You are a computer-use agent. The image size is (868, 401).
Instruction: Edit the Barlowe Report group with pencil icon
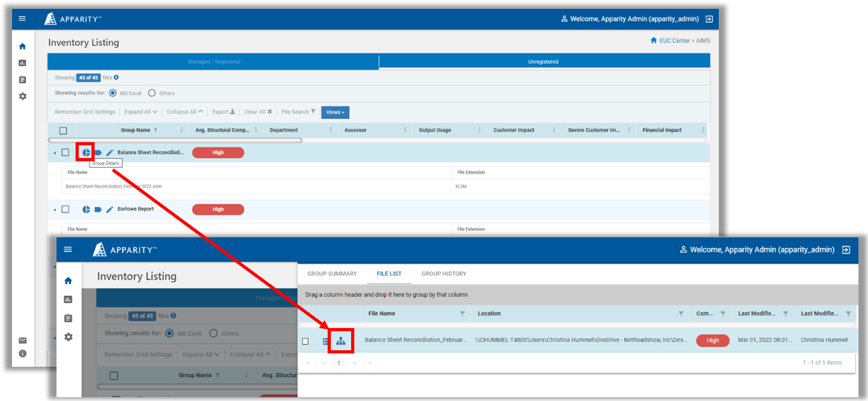click(110, 209)
